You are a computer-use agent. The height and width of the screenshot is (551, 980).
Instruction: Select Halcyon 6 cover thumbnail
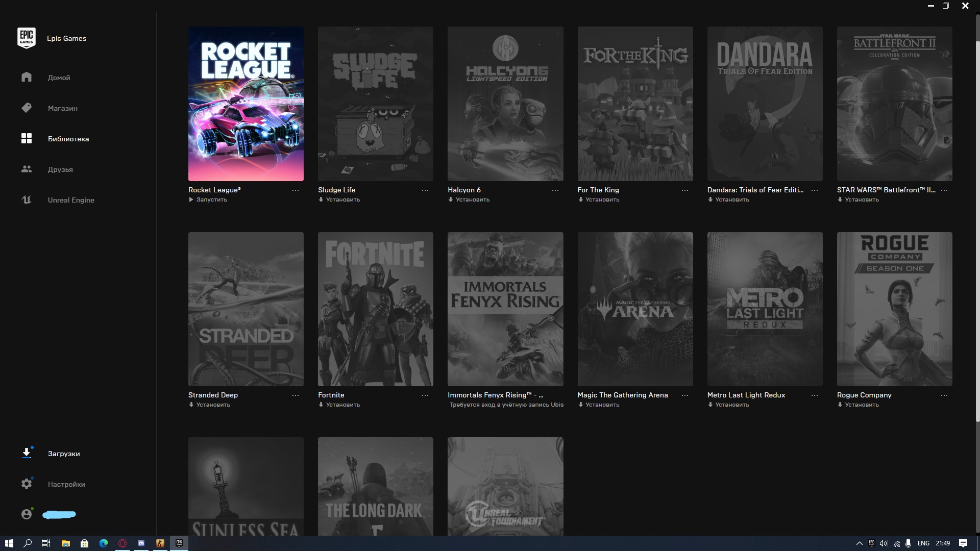(x=505, y=104)
